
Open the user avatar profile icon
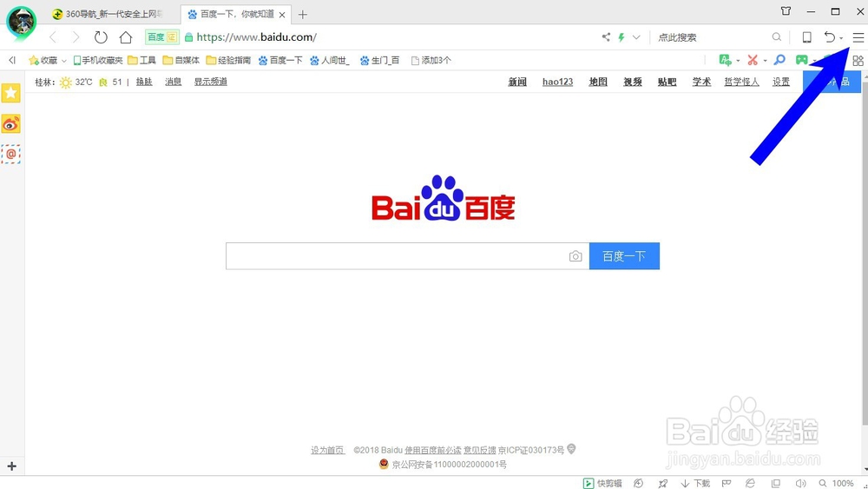(x=21, y=23)
